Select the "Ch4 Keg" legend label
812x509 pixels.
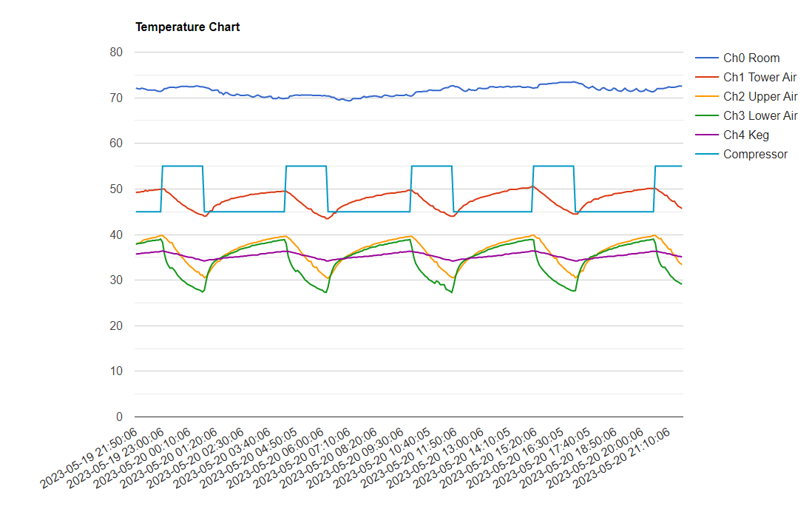click(x=746, y=135)
